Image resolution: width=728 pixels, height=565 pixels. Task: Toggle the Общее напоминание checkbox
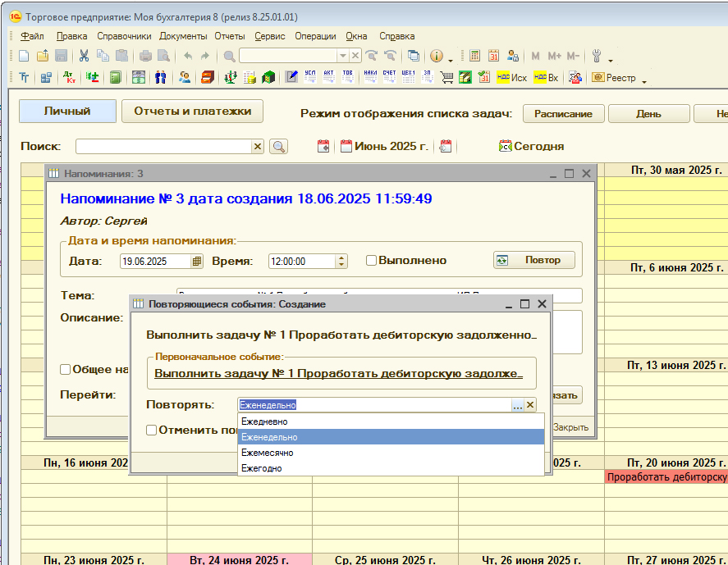tap(66, 370)
